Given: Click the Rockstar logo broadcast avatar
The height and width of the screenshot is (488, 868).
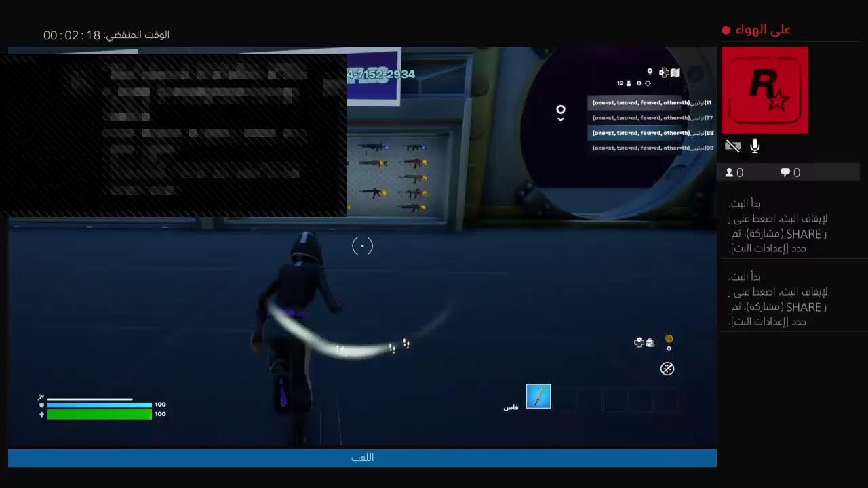Looking at the screenshot, I should point(765,90).
